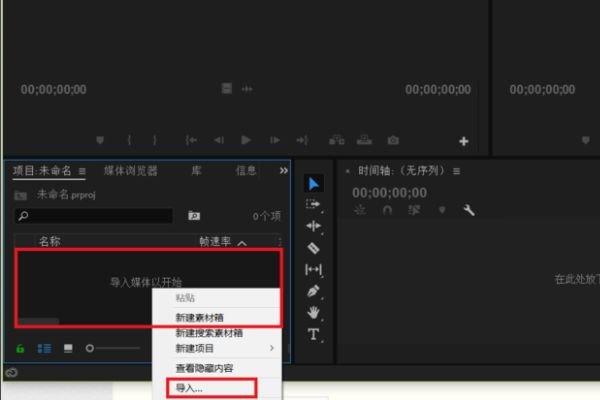Screen dimensions: 600x400
Task: Open 新建项目 submenu
Action: (x=217, y=348)
